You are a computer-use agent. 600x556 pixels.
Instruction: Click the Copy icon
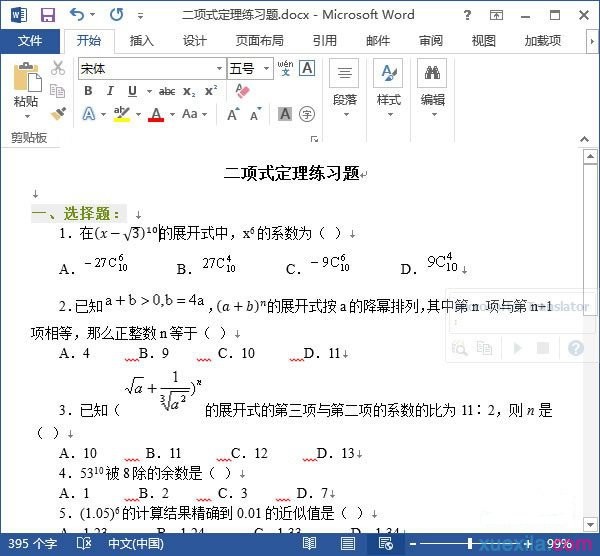[58, 91]
